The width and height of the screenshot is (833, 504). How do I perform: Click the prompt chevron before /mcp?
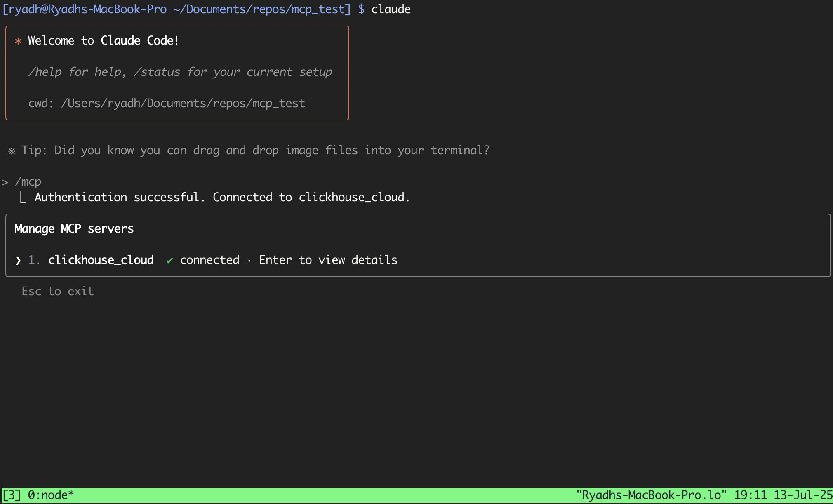[x=5, y=181]
